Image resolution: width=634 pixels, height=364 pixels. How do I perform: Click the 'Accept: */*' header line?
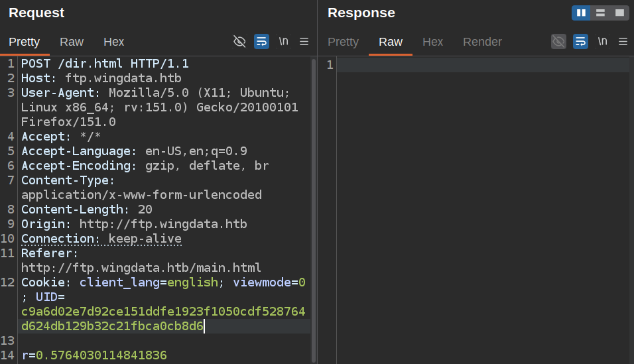61,137
